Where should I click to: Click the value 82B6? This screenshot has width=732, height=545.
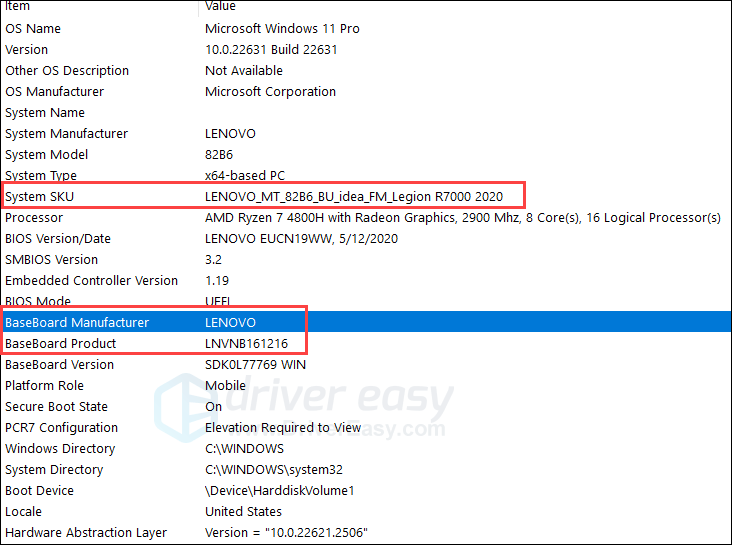pyautogui.click(x=218, y=155)
